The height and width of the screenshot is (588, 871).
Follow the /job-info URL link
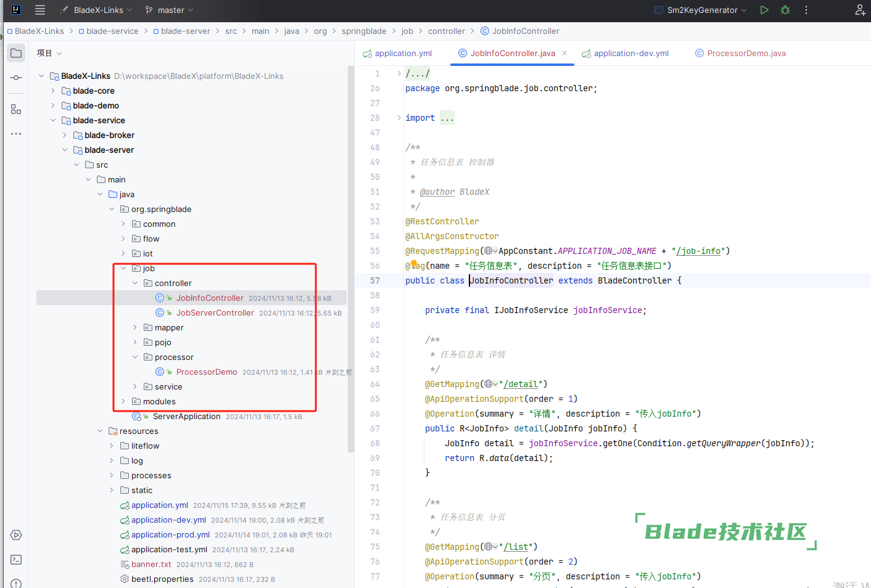(x=698, y=251)
